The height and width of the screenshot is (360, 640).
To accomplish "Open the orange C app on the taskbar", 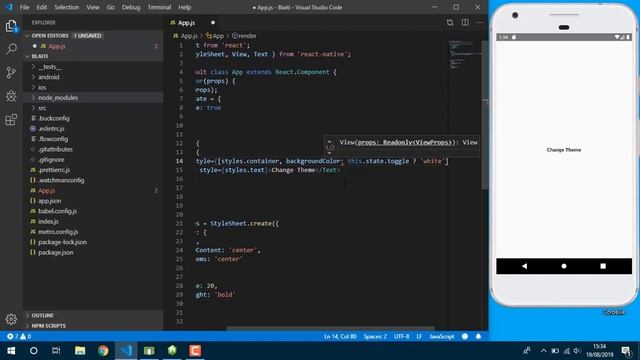I will pyautogui.click(x=195, y=351).
